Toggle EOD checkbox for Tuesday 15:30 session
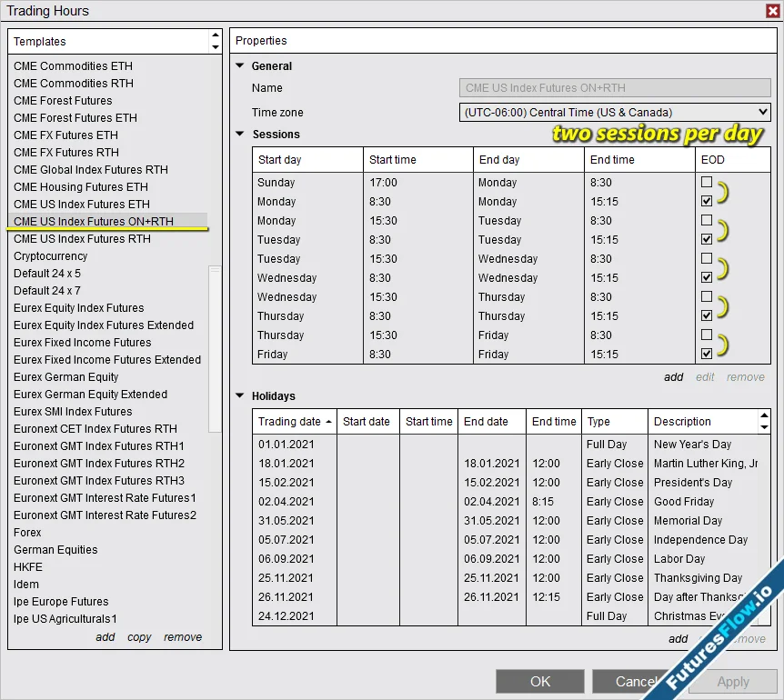Image resolution: width=784 pixels, height=700 pixels. pos(707,258)
